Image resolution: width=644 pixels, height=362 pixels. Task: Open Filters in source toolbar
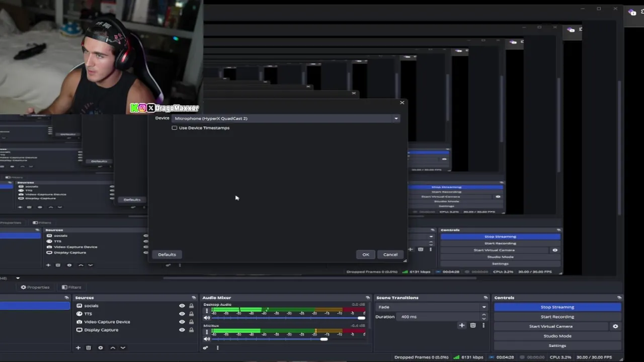click(x=71, y=287)
